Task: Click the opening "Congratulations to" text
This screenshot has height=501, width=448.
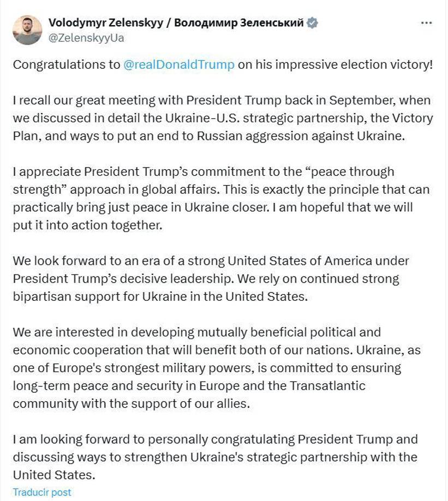Action: tap(67, 64)
